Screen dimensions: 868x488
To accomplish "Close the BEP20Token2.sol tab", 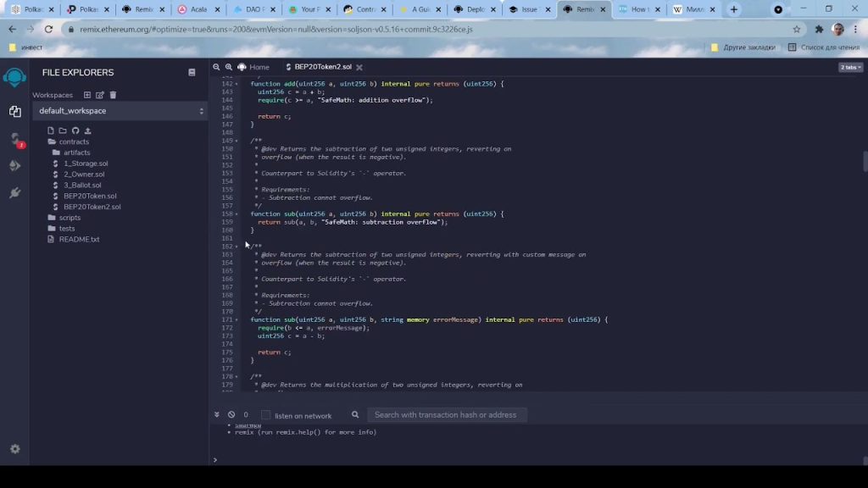I will (359, 67).
